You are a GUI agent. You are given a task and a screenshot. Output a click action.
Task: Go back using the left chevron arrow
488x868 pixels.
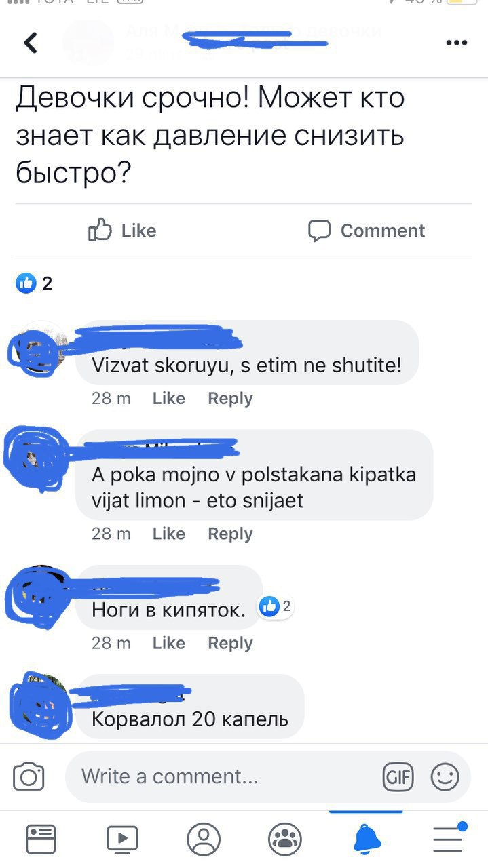[x=31, y=43]
